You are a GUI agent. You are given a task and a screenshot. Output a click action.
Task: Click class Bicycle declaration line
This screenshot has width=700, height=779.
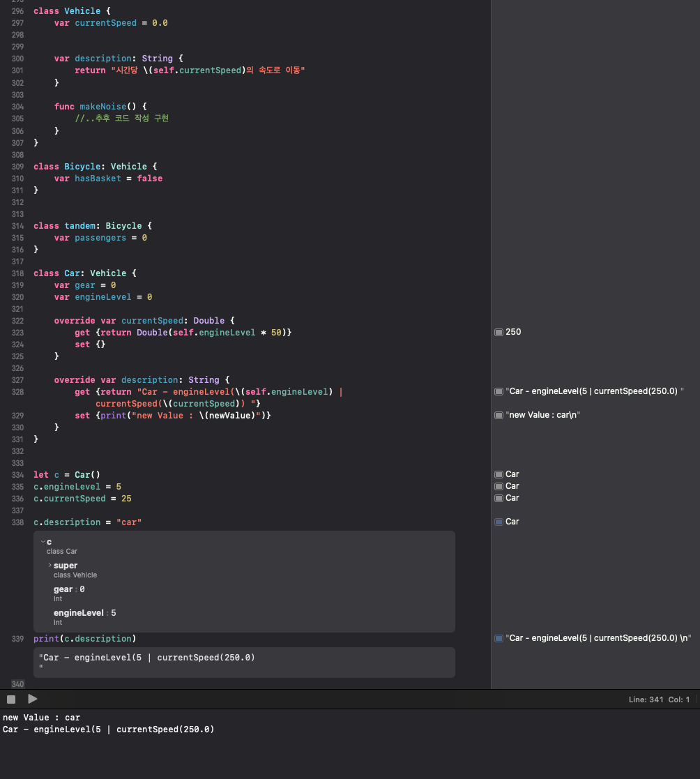[95, 167]
